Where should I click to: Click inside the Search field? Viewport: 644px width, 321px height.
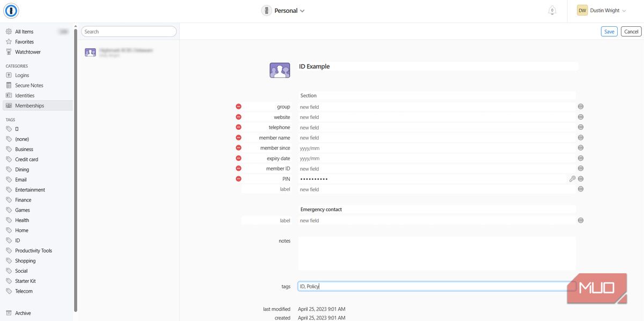point(129,31)
